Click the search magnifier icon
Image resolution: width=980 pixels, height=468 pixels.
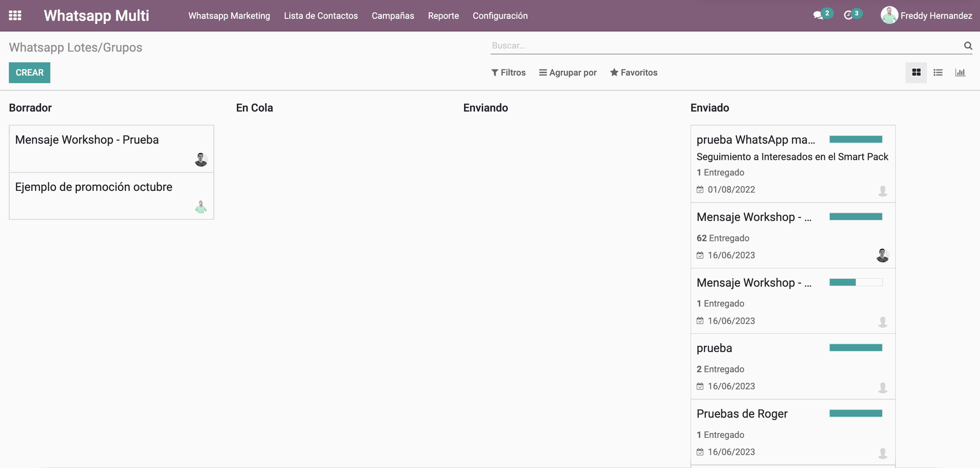[968, 46]
